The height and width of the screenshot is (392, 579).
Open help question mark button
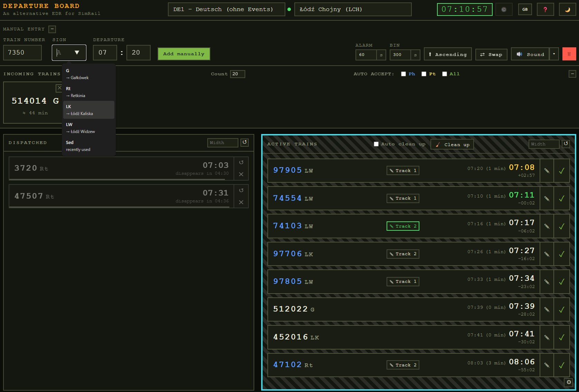545,9
